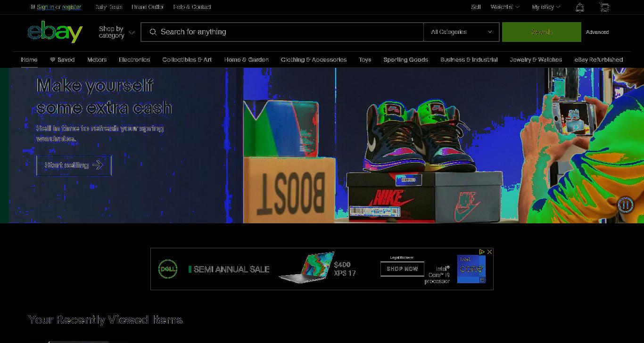The height and width of the screenshot is (343, 644).
Task: Open Brand Outlet link
Action: pos(148,7)
